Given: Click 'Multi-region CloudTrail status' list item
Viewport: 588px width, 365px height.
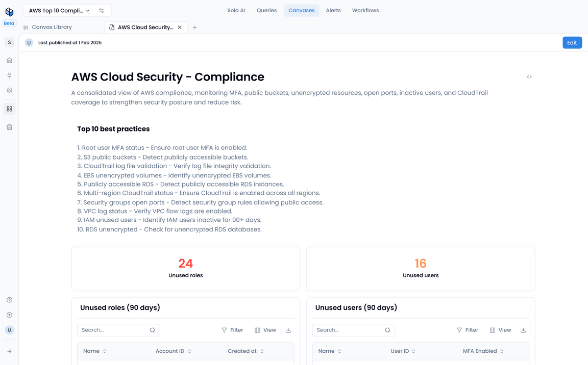Looking at the screenshot, I should pyautogui.click(x=199, y=193).
